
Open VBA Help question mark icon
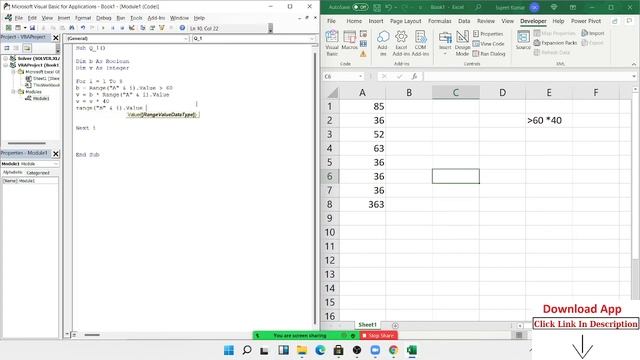[x=182, y=28]
